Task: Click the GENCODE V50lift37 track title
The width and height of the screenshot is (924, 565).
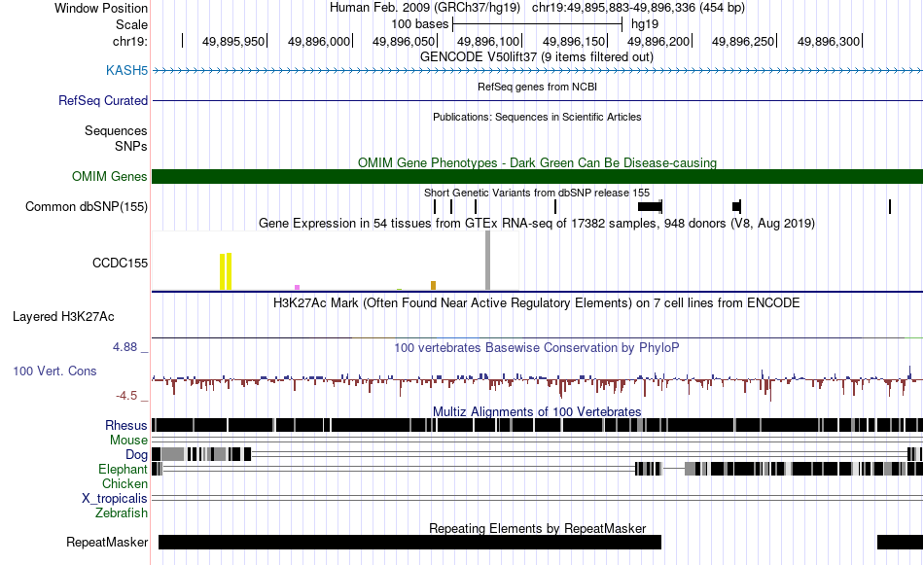Action: (537, 57)
